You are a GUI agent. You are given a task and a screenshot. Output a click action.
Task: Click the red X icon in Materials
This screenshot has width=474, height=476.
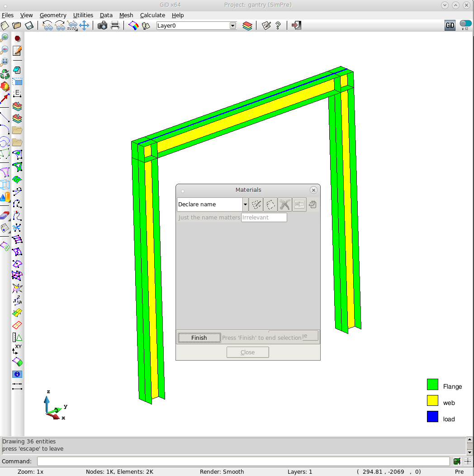pos(284,205)
